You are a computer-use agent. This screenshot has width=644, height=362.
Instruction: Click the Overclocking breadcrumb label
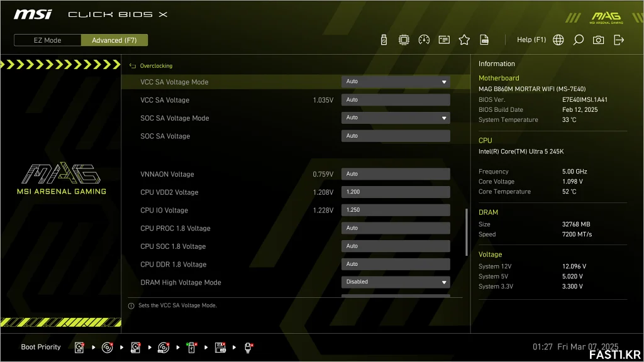click(156, 65)
